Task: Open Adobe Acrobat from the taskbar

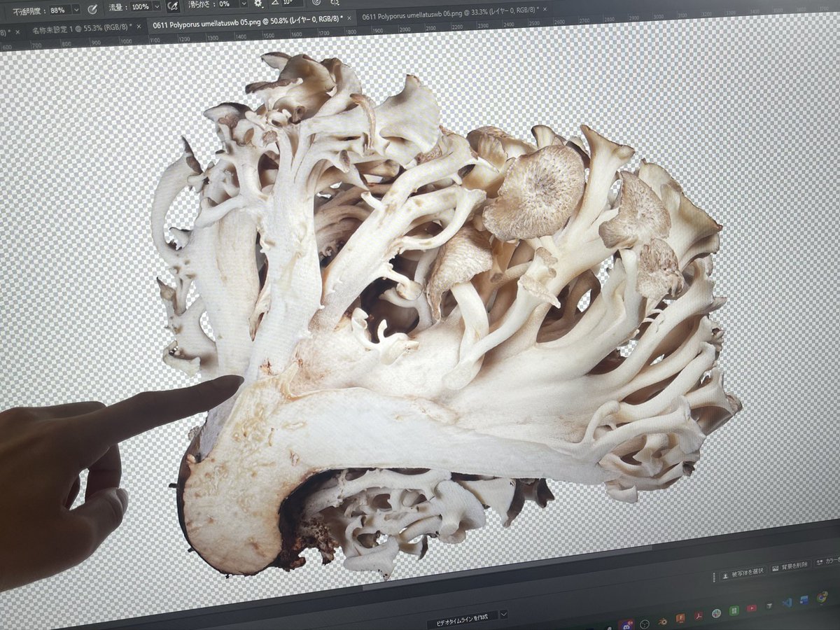Action: point(698,616)
